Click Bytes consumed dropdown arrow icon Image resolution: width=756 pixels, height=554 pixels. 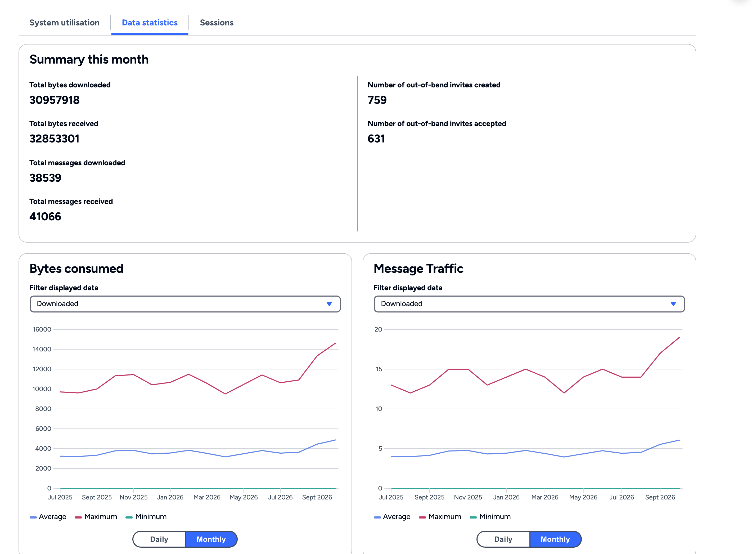329,304
